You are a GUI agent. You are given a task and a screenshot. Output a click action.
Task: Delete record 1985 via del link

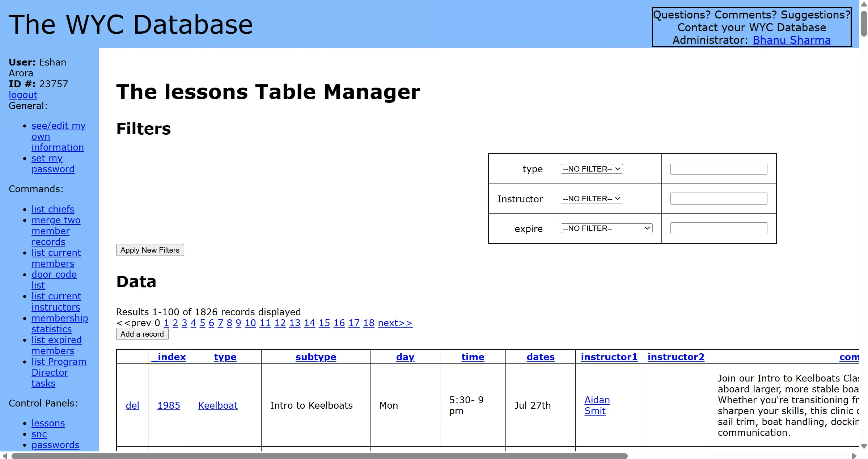(x=132, y=405)
